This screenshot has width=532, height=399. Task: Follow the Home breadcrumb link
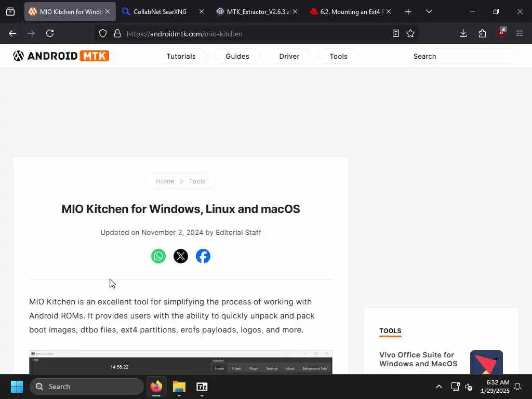click(165, 181)
